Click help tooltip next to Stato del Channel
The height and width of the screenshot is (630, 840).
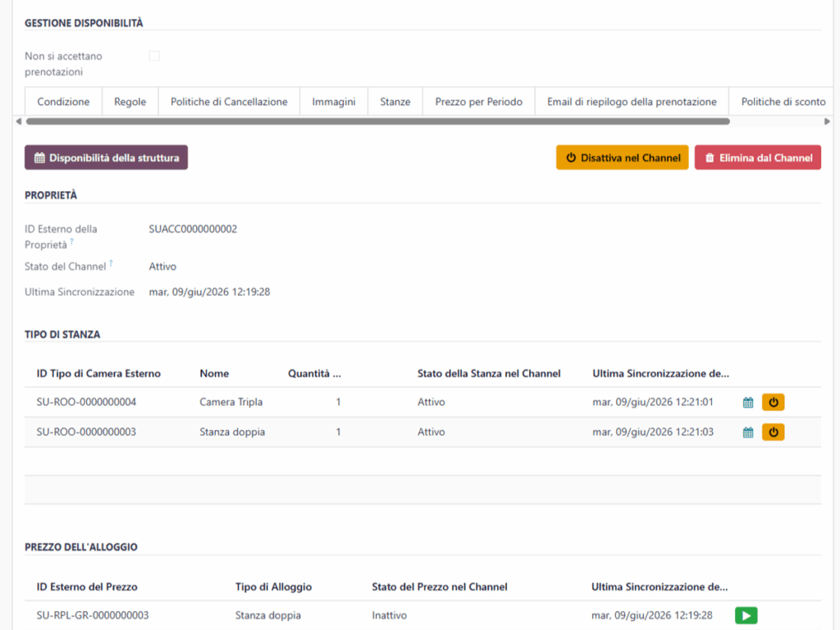click(111, 262)
